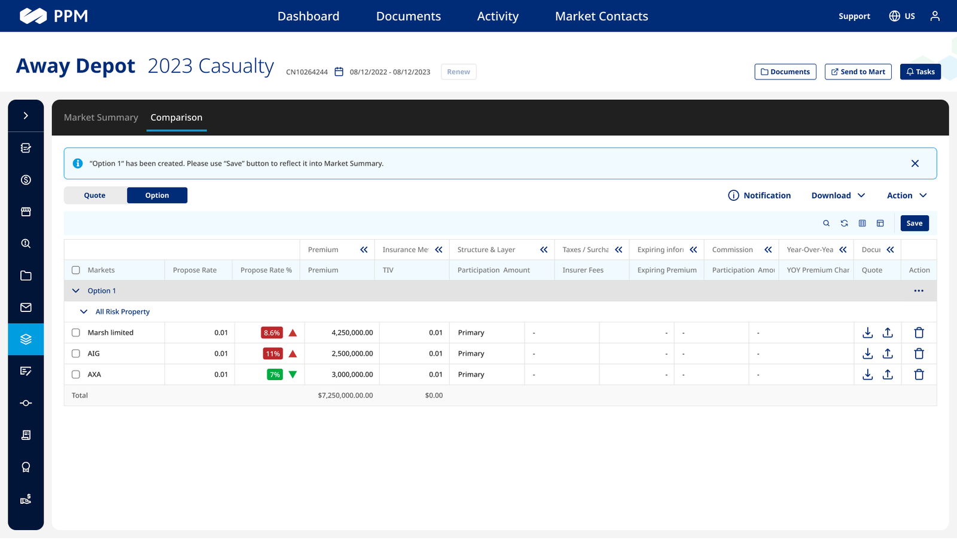957x560 pixels.
Task: Upload a document for AIG
Action: pyautogui.click(x=888, y=354)
